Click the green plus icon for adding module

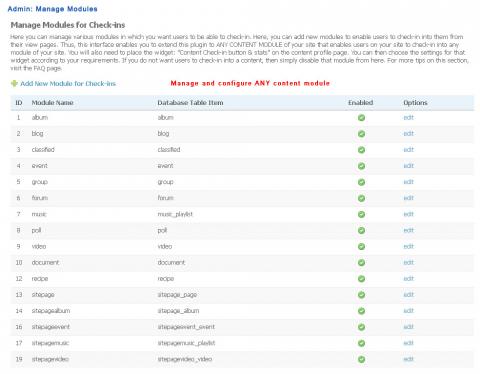(14, 83)
